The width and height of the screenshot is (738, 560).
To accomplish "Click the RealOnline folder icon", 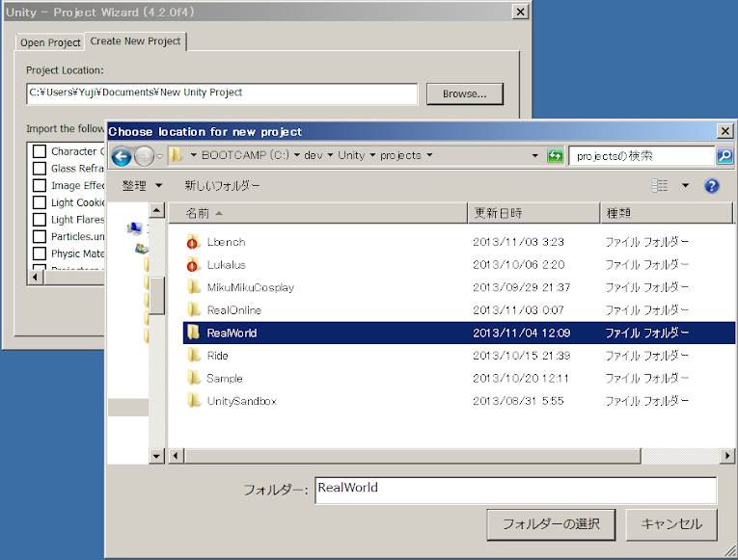I will pyautogui.click(x=194, y=309).
